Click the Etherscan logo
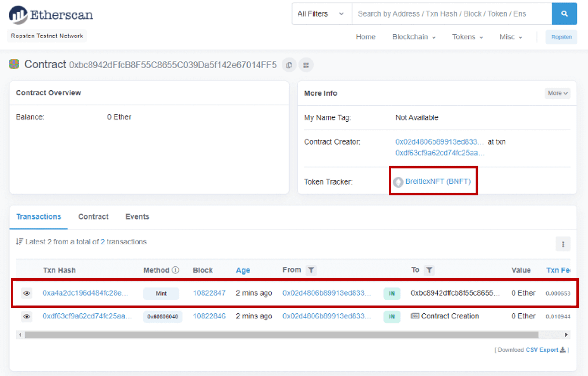Screen dimensions: 588x376 [51, 15]
